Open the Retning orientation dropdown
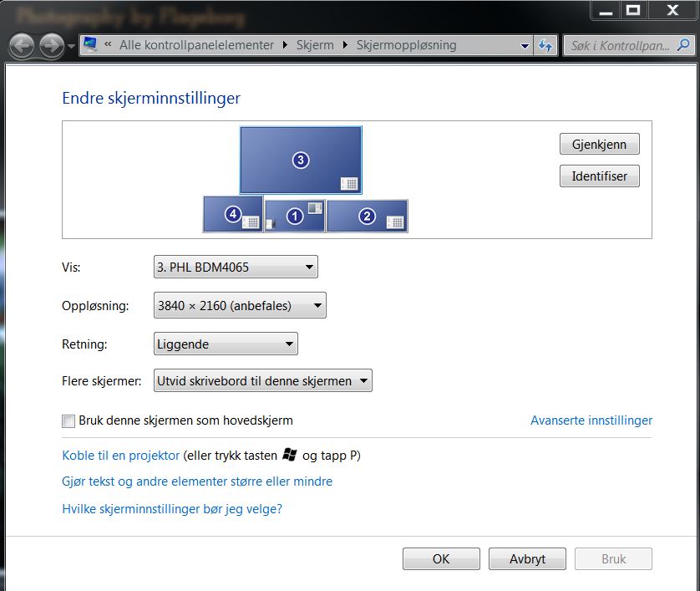This screenshot has height=591, width=700. (x=226, y=344)
